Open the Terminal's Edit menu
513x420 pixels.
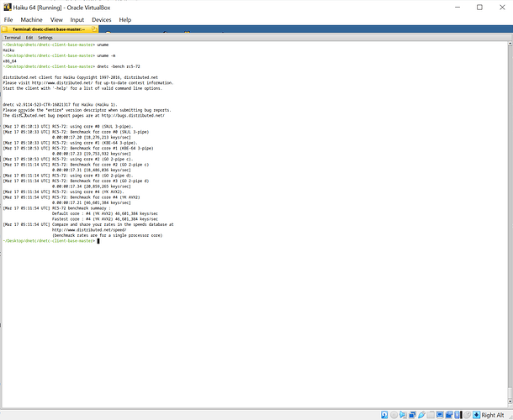pyautogui.click(x=29, y=38)
